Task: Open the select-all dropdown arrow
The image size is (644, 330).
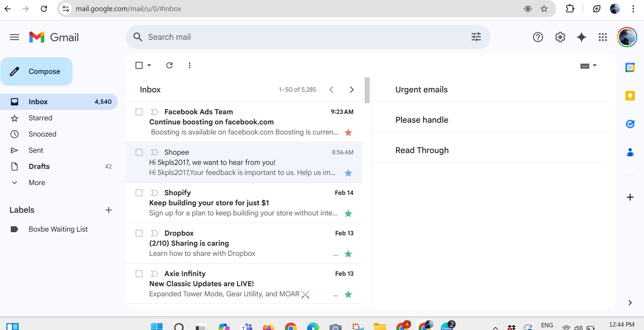Action: (x=149, y=65)
